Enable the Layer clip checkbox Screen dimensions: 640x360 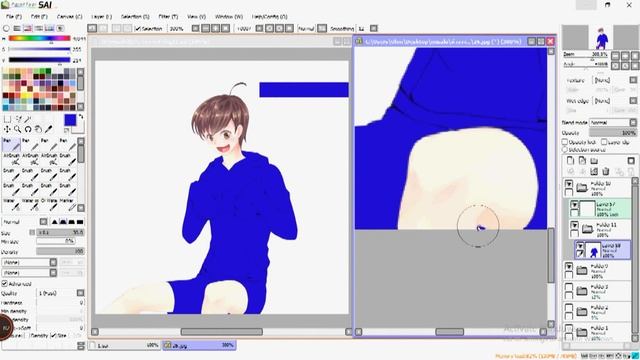point(604,142)
